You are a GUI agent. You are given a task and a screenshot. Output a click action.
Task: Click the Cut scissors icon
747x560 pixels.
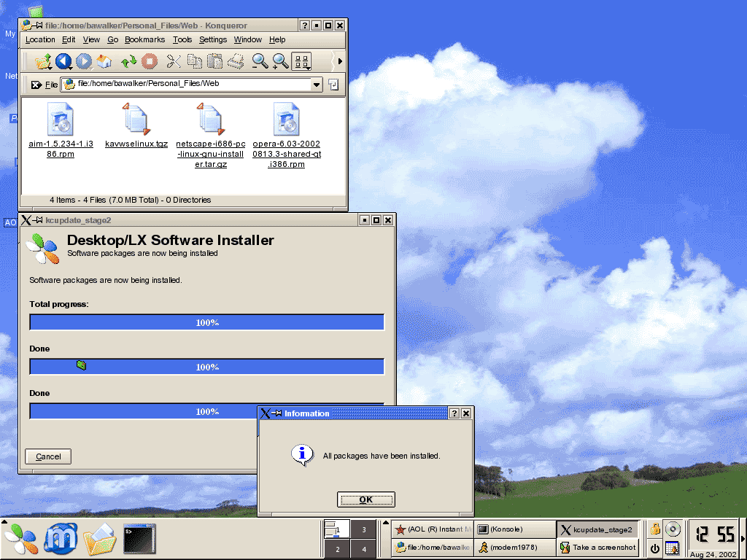174,61
